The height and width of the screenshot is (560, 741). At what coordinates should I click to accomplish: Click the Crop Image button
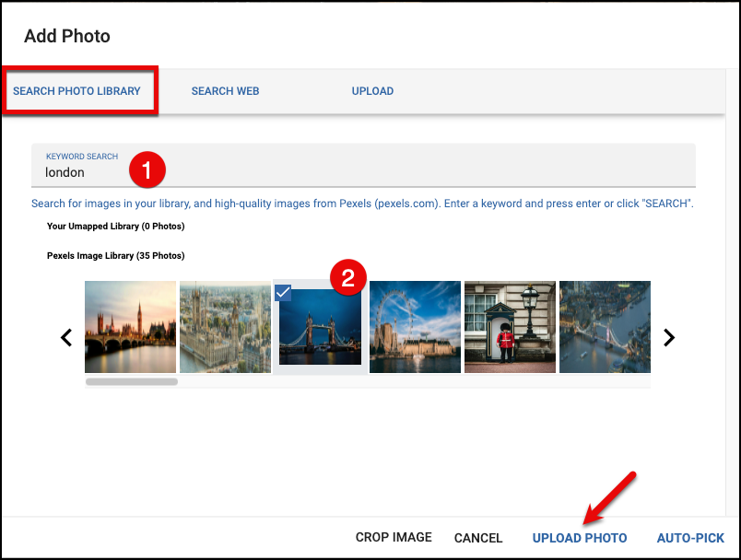coord(394,537)
